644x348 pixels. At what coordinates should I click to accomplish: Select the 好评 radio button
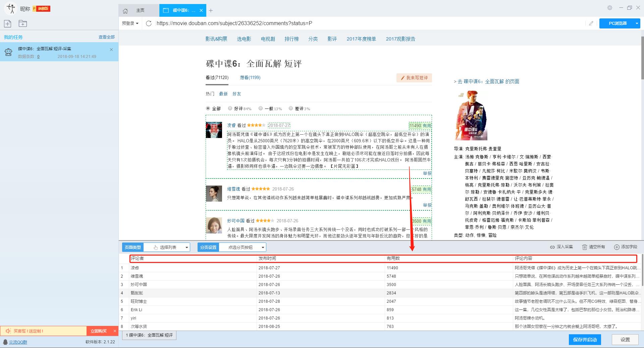coord(230,108)
